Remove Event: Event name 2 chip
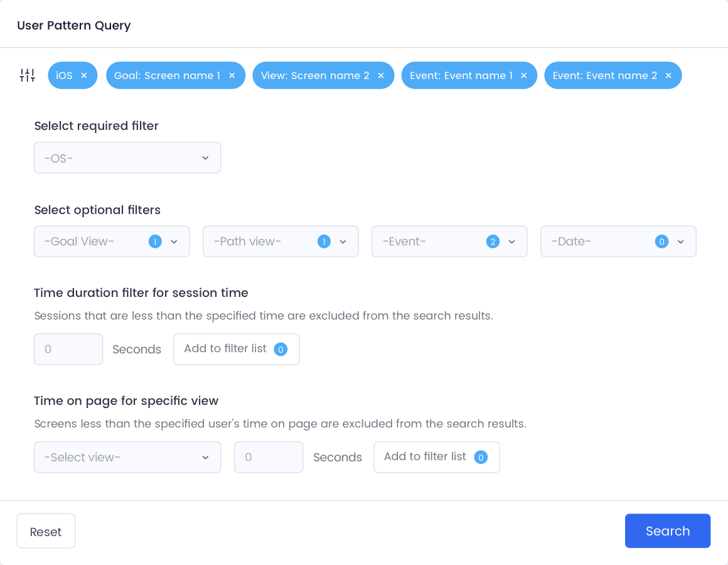The width and height of the screenshot is (728, 565). pos(668,75)
